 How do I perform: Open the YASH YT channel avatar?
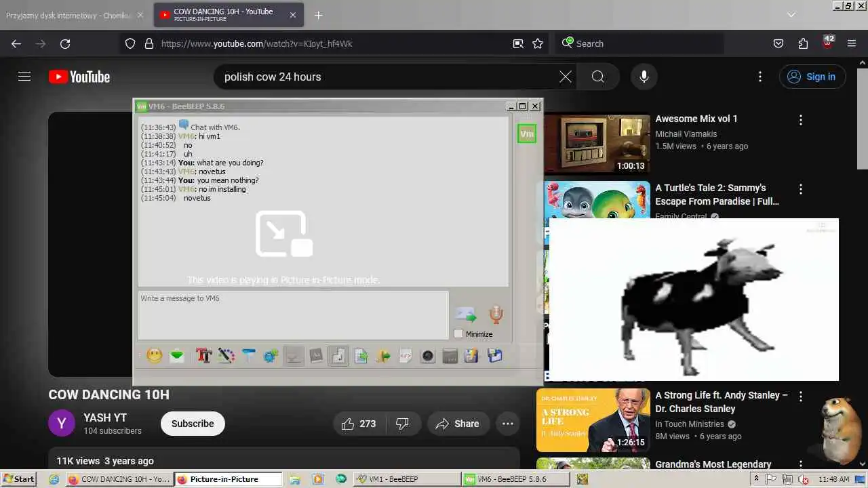tap(62, 424)
